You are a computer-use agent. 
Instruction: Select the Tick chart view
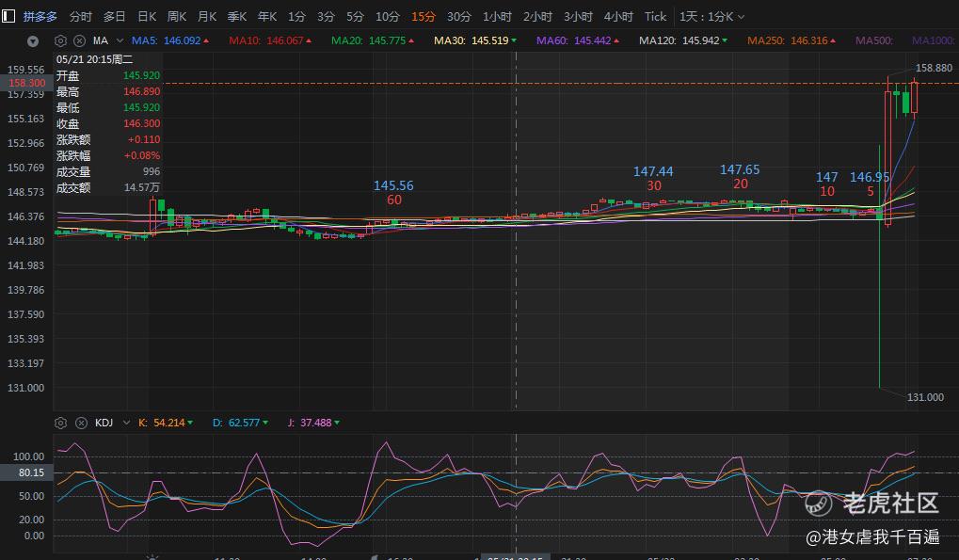click(655, 17)
